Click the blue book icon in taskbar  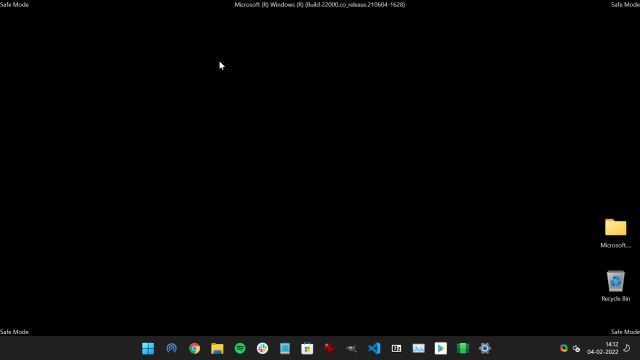coord(285,348)
